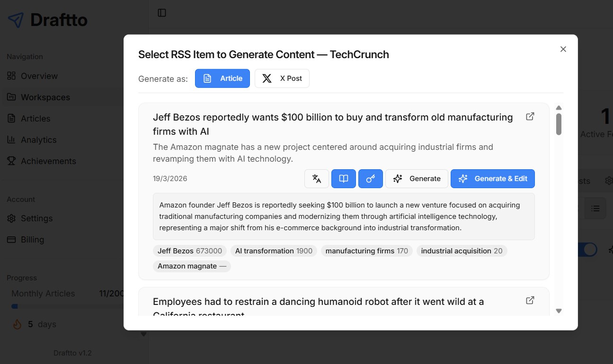
Task: Click the Achievements trophy icon
Action: tap(11, 161)
